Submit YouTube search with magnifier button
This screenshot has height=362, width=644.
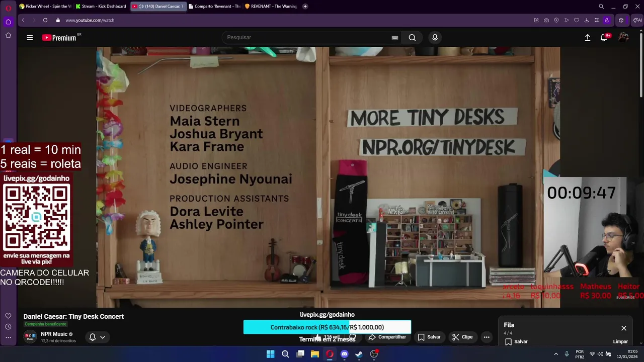[412, 37]
